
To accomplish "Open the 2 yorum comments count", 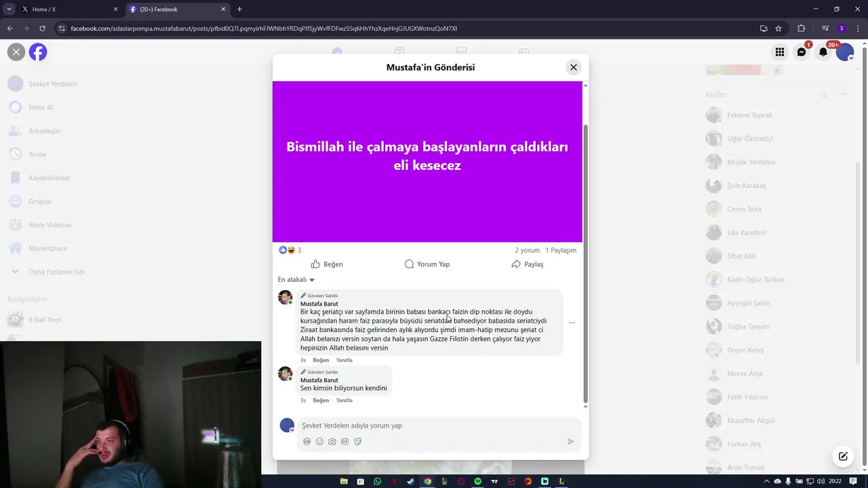I will tap(527, 250).
